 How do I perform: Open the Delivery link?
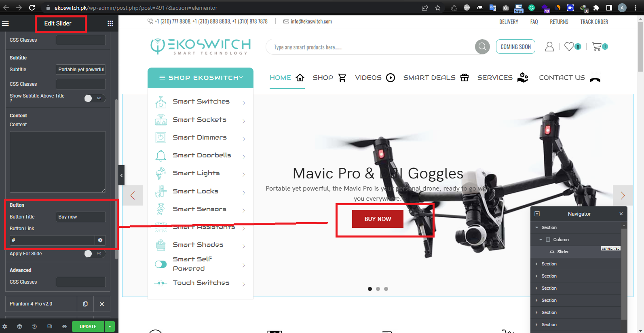click(509, 22)
